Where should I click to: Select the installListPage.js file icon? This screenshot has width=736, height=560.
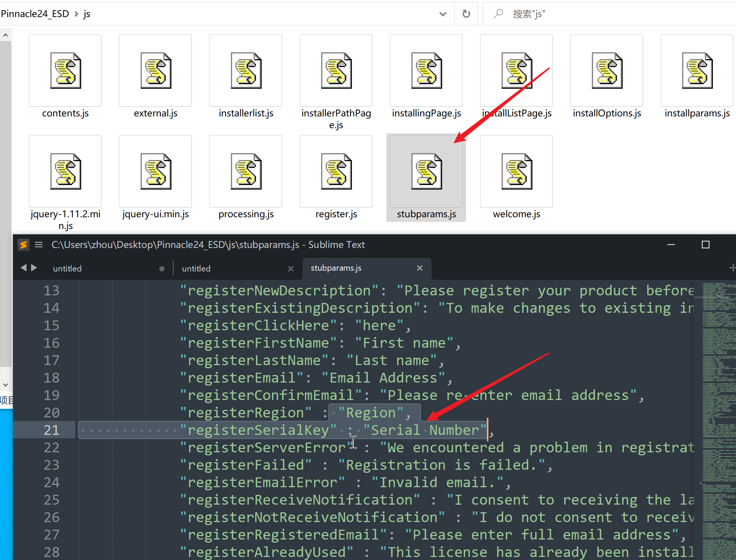tap(516, 71)
